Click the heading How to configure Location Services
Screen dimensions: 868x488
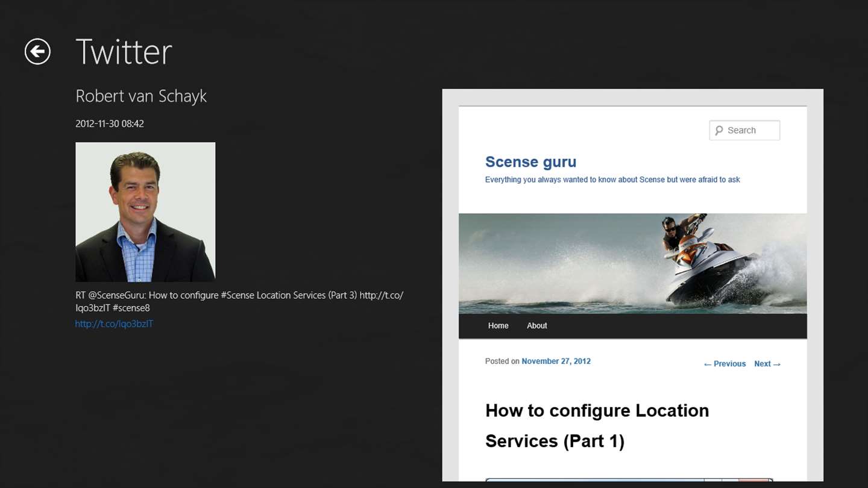[597, 425]
